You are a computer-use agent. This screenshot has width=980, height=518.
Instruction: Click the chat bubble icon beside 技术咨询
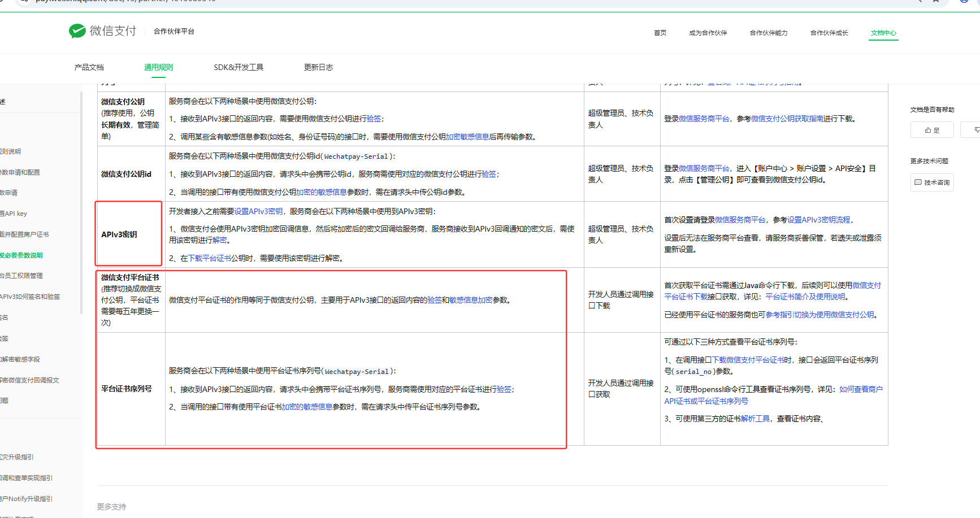(x=918, y=182)
